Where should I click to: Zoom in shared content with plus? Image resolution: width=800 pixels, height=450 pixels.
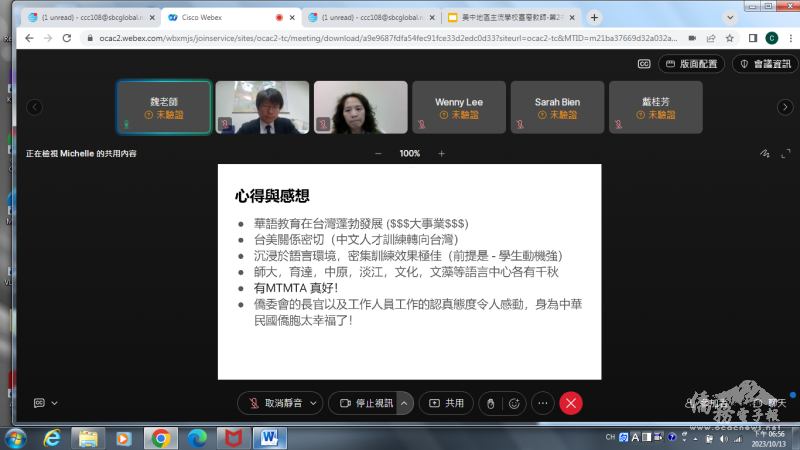click(441, 154)
